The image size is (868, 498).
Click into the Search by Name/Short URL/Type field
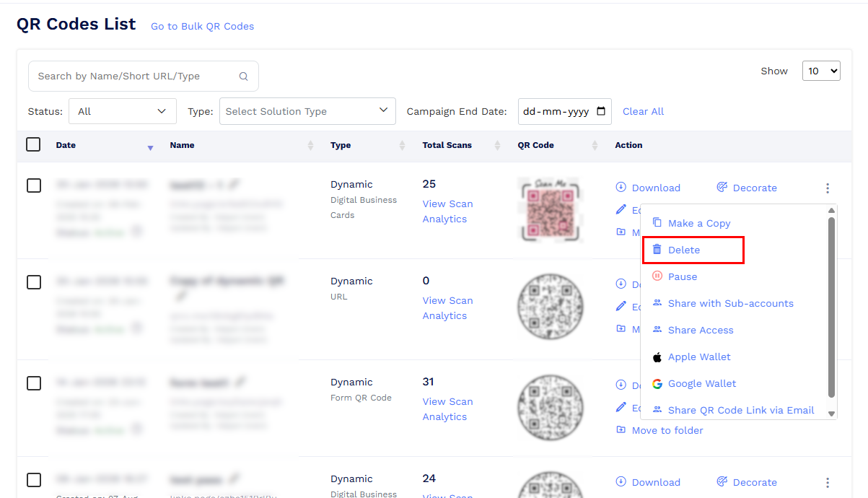(x=143, y=76)
